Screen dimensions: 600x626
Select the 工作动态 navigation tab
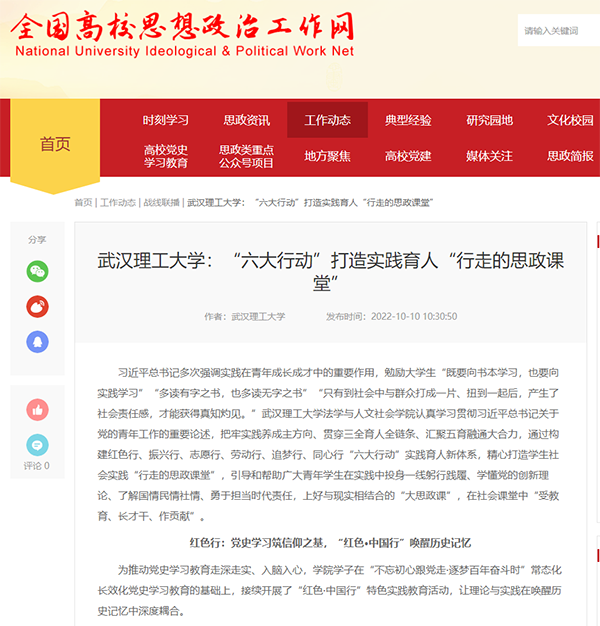[327, 120]
